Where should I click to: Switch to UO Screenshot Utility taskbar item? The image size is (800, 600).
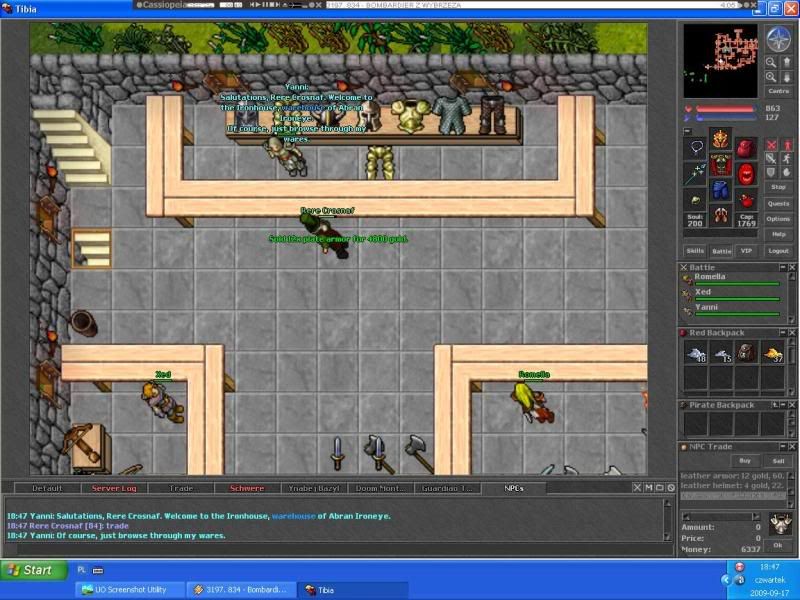pos(131,590)
